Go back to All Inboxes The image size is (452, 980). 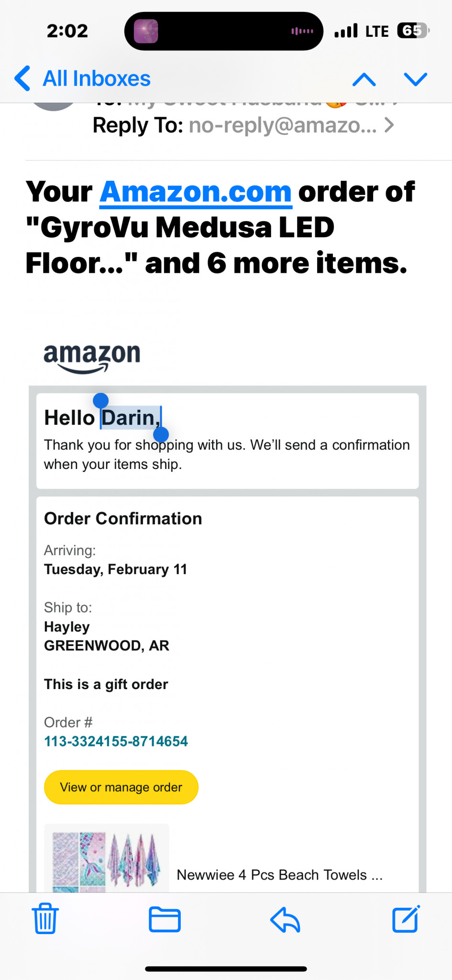pyautogui.click(x=83, y=78)
